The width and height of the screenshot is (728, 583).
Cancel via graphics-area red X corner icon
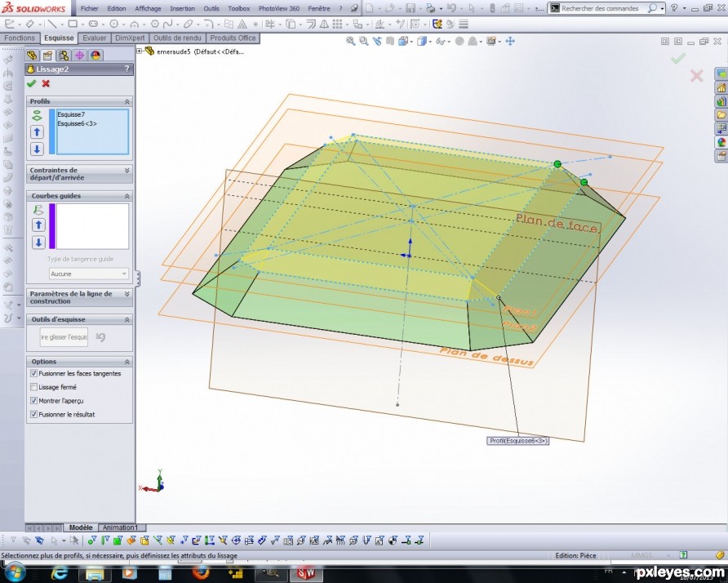click(x=696, y=75)
